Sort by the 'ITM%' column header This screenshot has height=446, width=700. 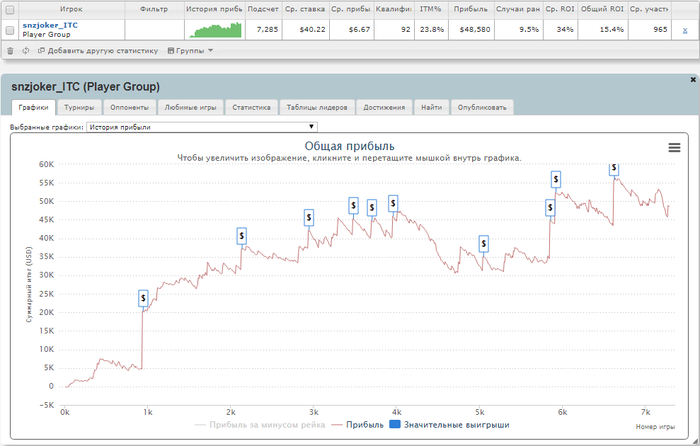click(x=430, y=9)
